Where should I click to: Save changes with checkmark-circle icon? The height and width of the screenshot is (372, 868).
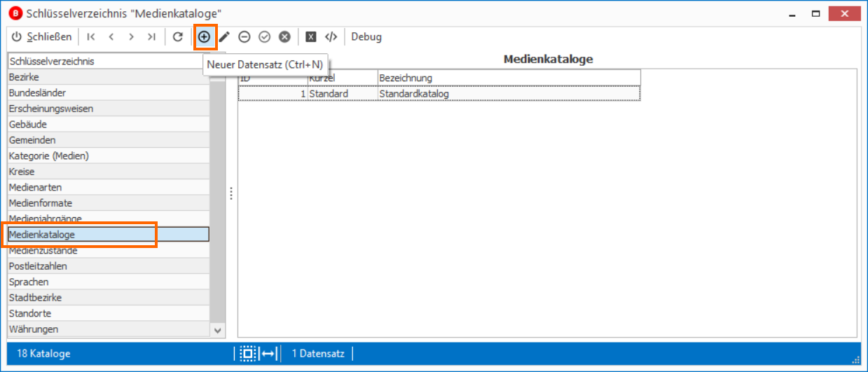coord(265,36)
